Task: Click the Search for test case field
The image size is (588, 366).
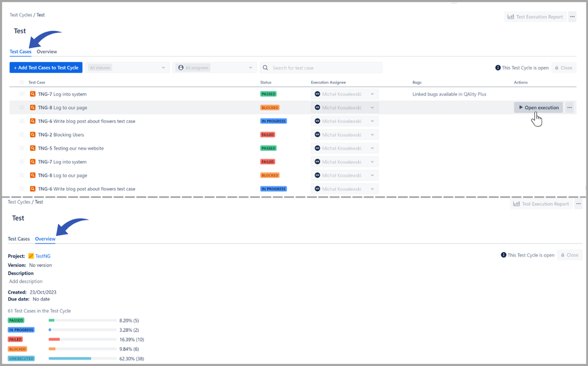Action: click(306, 67)
